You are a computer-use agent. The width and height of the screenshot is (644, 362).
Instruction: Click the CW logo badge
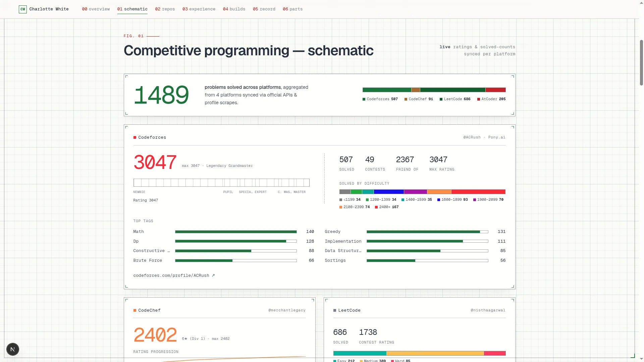tap(23, 9)
